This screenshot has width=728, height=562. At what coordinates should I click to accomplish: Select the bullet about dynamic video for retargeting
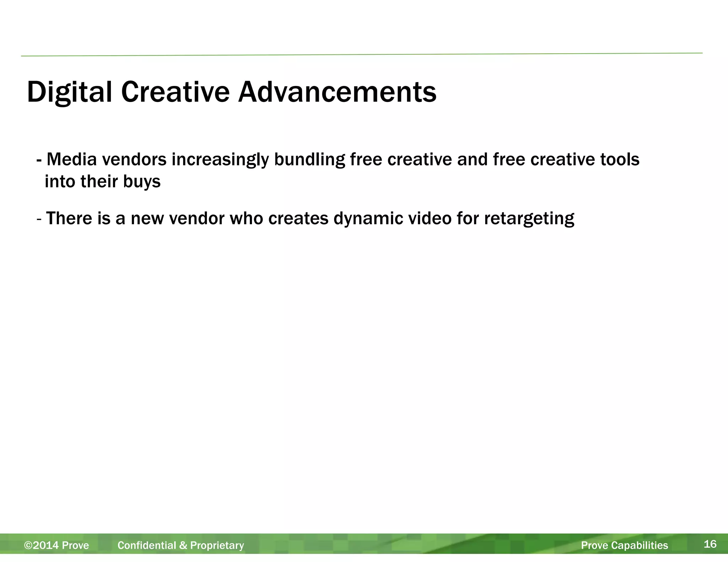pyautogui.click(x=305, y=218)
